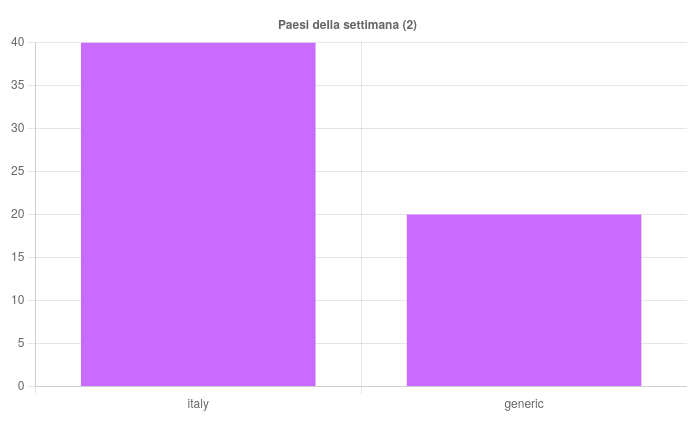Select the generic x-axis label
The image size is (693, 421).
[524, 404]
